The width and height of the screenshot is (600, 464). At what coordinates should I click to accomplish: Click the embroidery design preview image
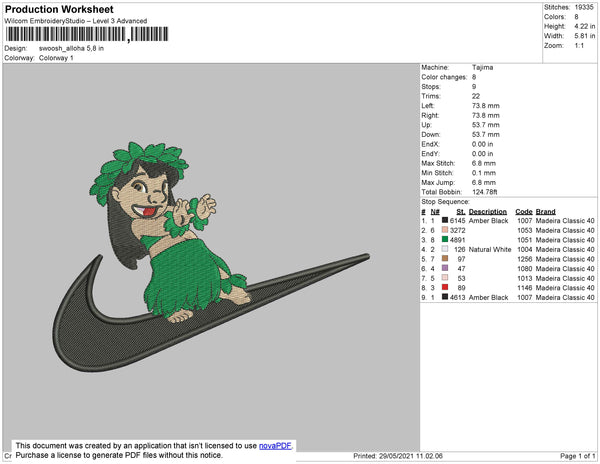click(x=211, y=257)
